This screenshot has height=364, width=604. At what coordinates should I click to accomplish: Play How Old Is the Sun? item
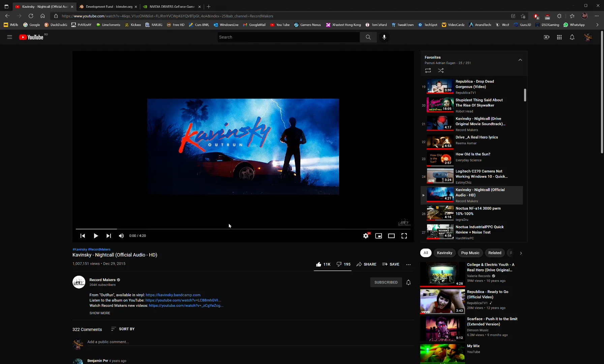pos(472,159)
